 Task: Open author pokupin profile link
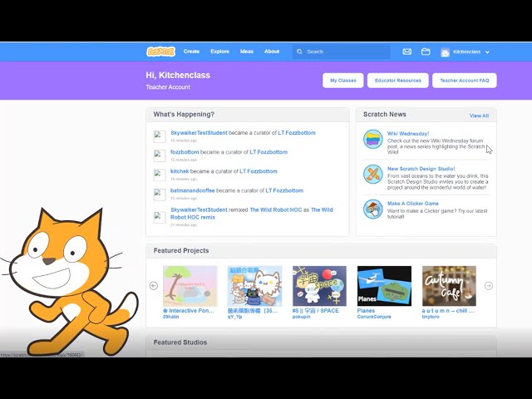(x=301, y=317)
